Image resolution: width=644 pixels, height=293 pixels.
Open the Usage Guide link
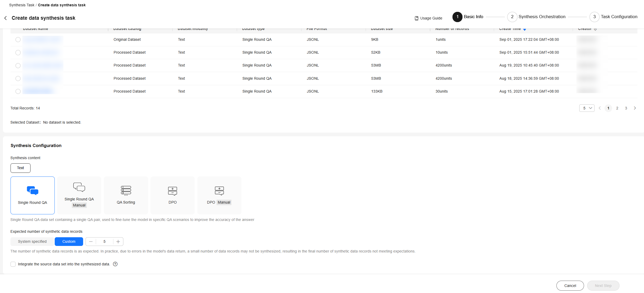point(428,18)
